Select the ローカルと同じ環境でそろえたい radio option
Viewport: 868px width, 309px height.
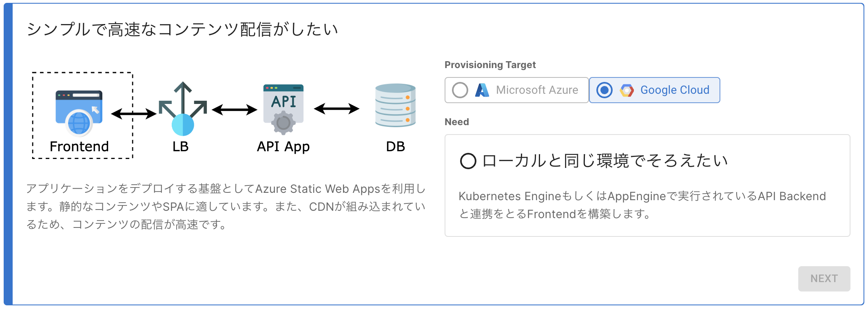(468, 161)
